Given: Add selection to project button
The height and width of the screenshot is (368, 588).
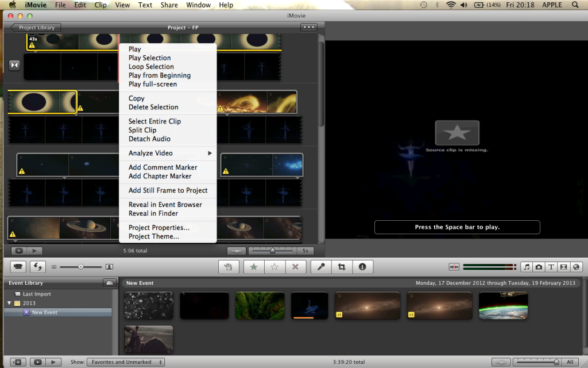Looking at the screenshot, I should 229,267.
